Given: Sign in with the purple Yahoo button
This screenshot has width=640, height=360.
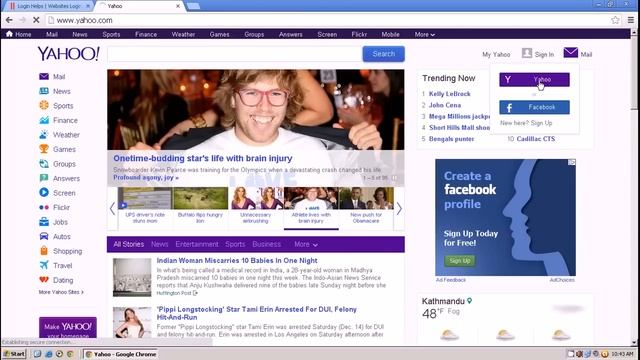Looking at the screenshot, I should 534,79.
